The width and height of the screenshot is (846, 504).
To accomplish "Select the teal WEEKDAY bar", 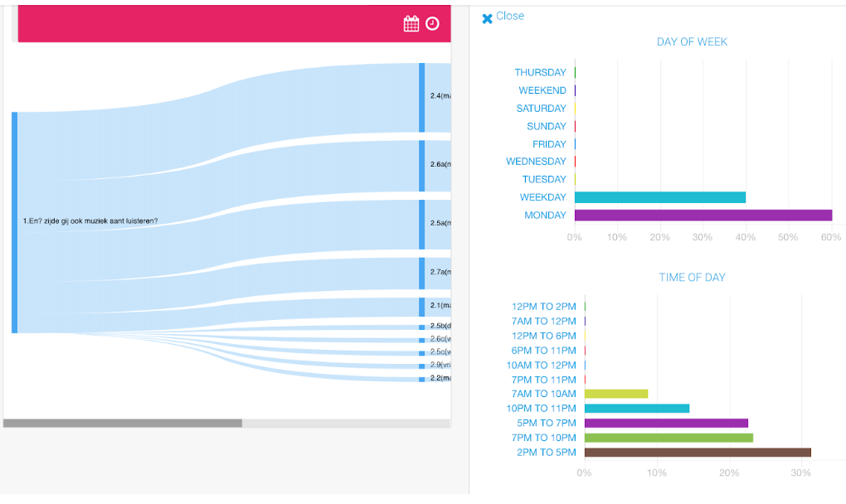I will pyautogui.click(x=659, y=197).
